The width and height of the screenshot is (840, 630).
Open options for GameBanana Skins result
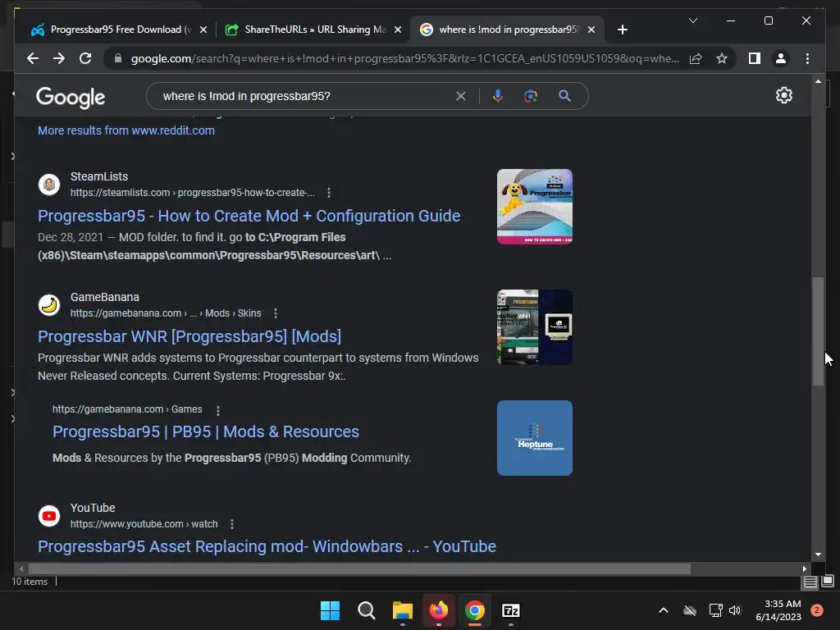pos(276,313)
